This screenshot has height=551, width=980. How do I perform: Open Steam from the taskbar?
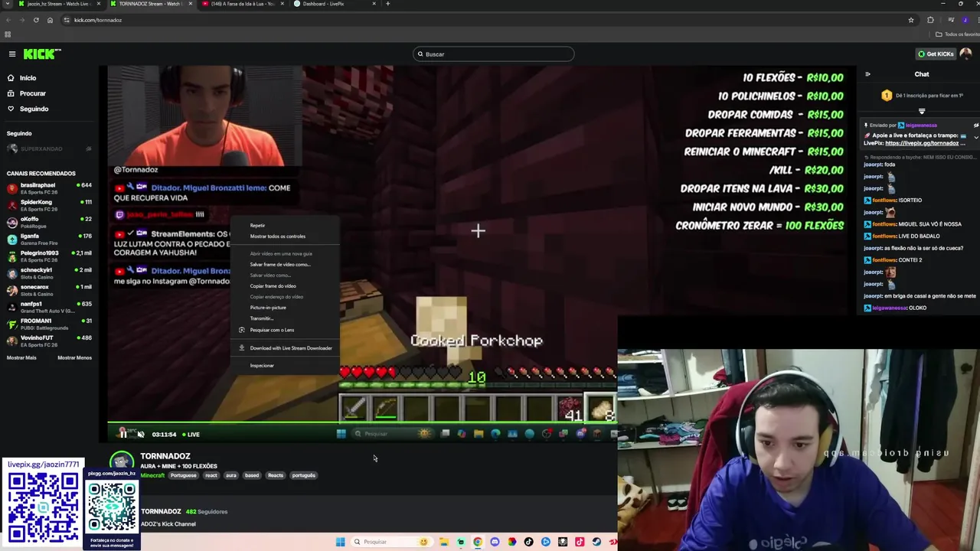[x=596, y=542]
